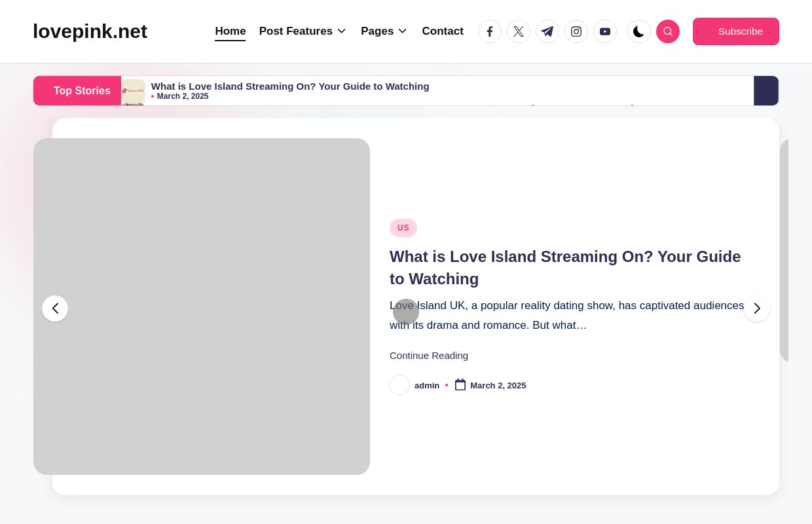Open the Contact page
The width and height of the screenshot is (812, 524).
click(443, 31)
